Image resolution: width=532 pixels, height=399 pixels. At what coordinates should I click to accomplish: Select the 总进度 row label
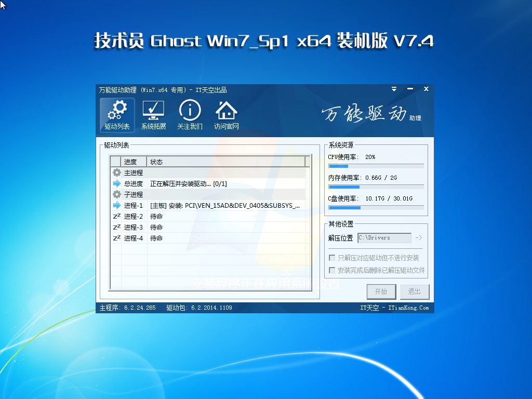click(x=134, y=183)
